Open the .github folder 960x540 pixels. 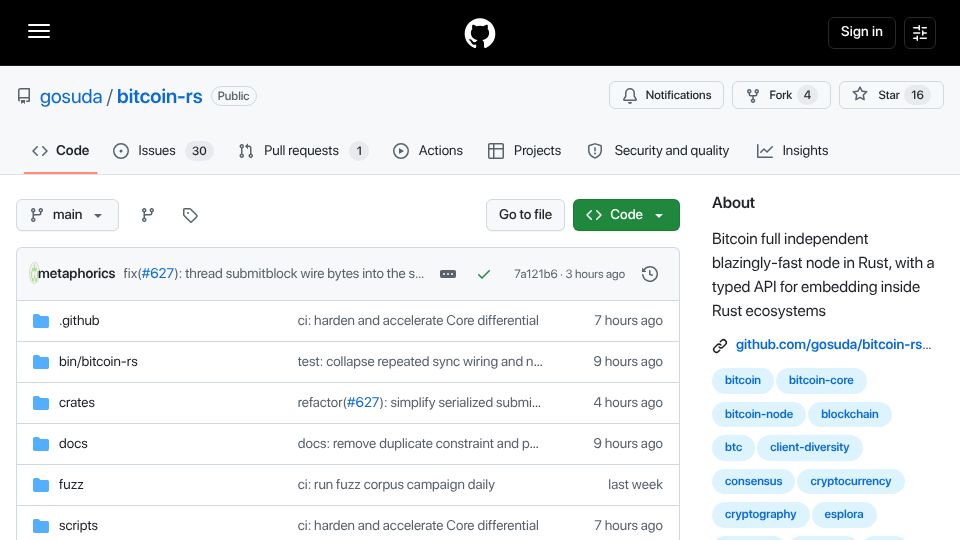click(79, 321)
